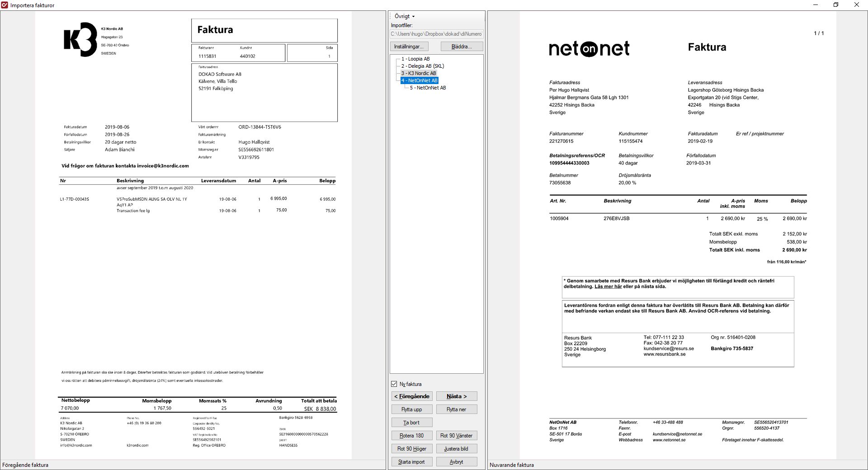
Task: Click customer number 440102
Action: (247, 56)
